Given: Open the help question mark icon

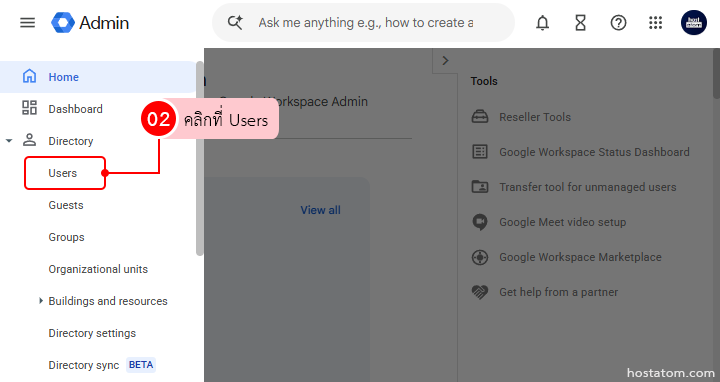Looking at the screenshot, I should coord(618,22).
